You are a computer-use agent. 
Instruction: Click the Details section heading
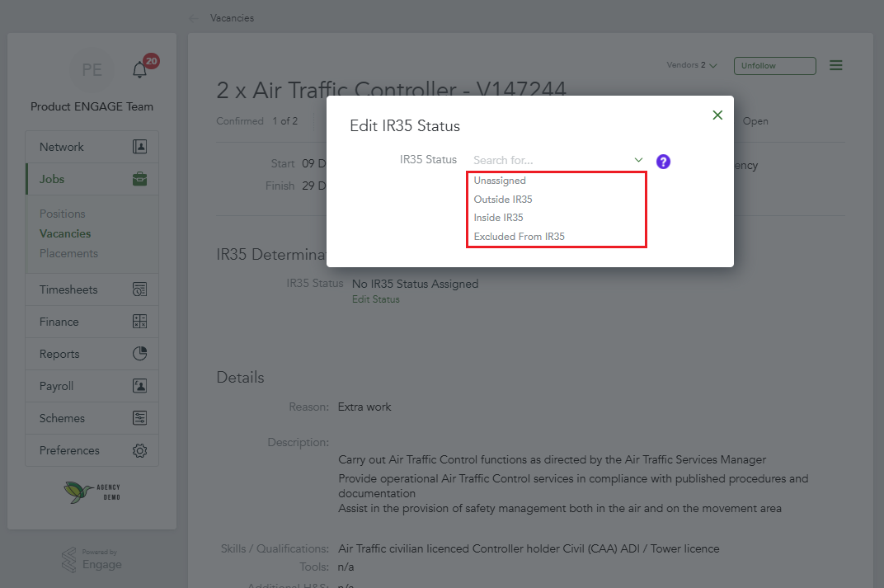coord(240,377)
